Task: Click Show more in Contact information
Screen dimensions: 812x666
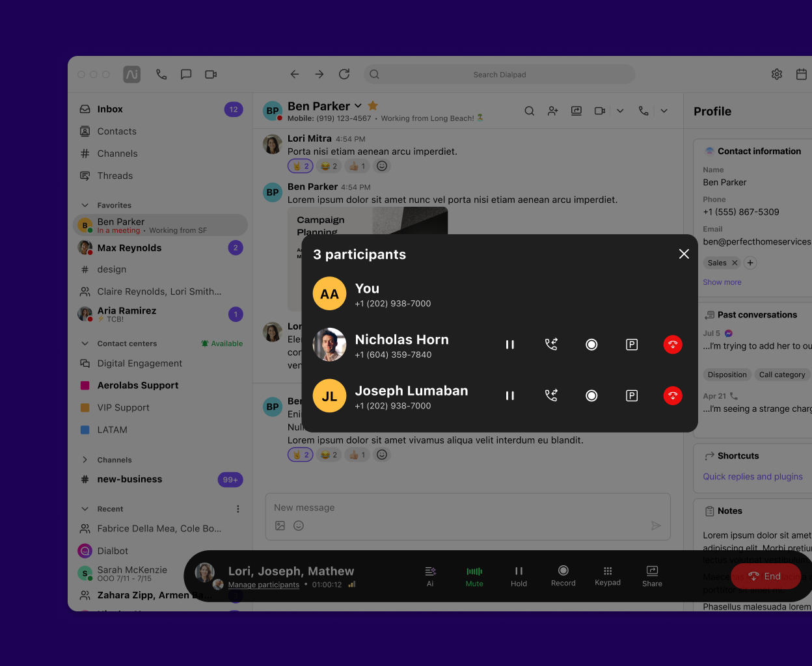Action: (x=722, y=282)
